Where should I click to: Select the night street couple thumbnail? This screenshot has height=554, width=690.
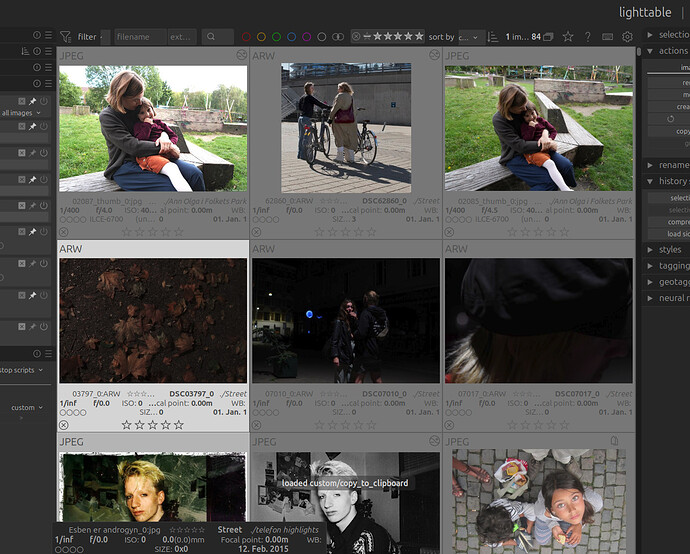point(346,320)
